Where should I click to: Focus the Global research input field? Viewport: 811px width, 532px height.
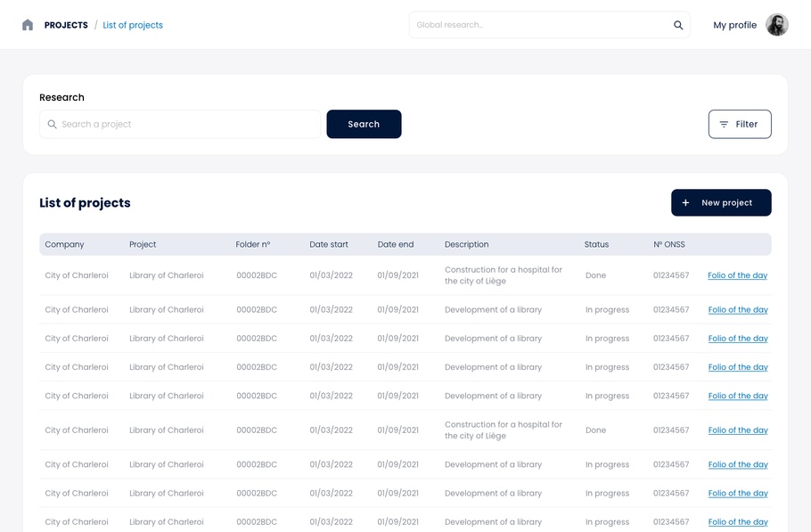point(539,25)
